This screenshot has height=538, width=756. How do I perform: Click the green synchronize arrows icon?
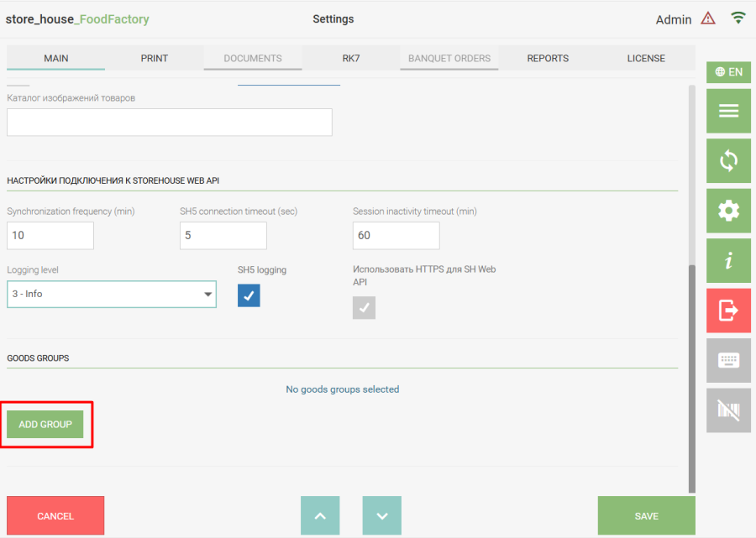728,160
